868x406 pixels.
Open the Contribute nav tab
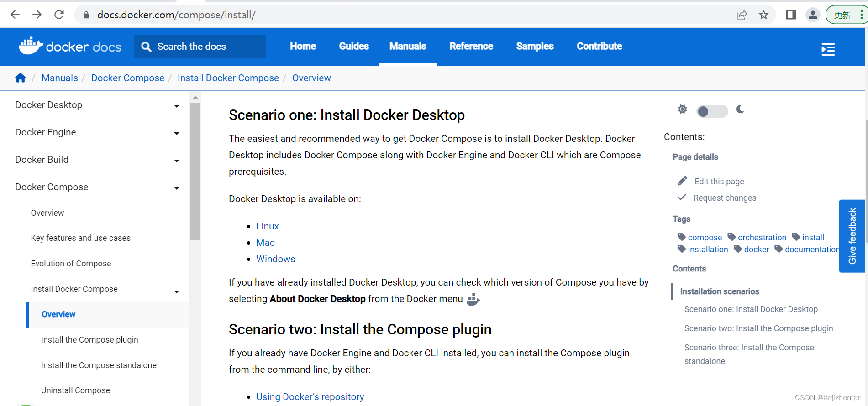599,46
